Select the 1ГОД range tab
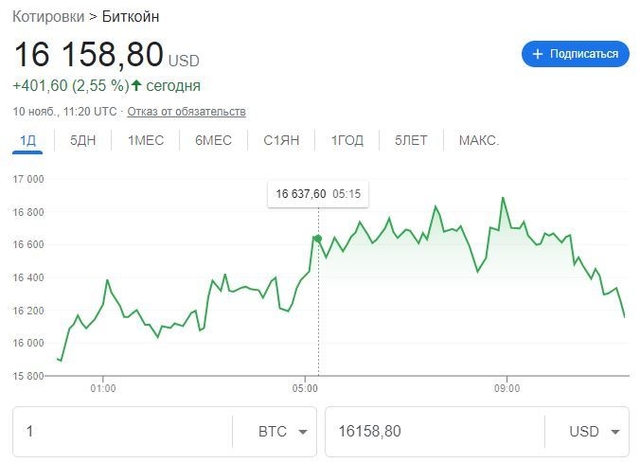The image size is (640, 463). 347,140
